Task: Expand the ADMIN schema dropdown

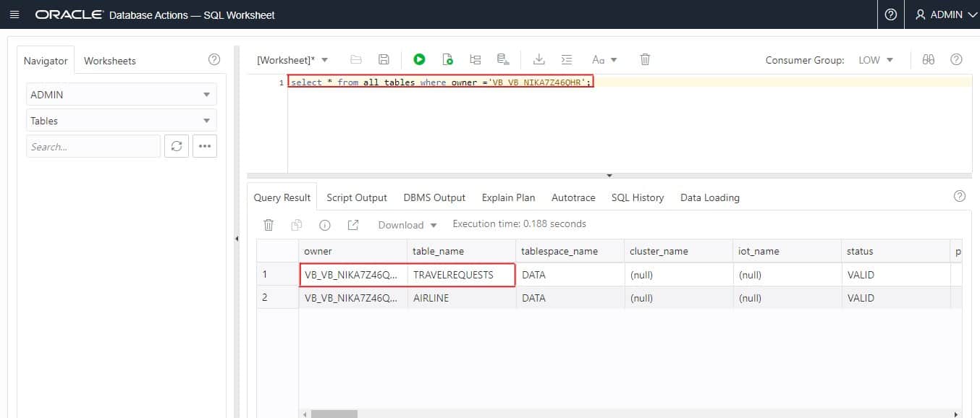Action: click(x=121, y=95)
